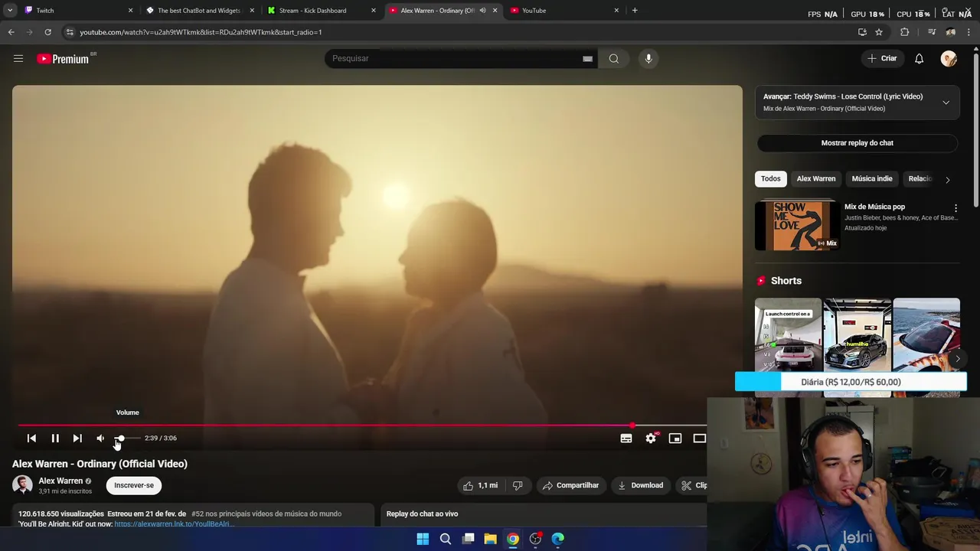Open Chrome media controls icon
Screen dimensions: 980x551
click(932, 32)
